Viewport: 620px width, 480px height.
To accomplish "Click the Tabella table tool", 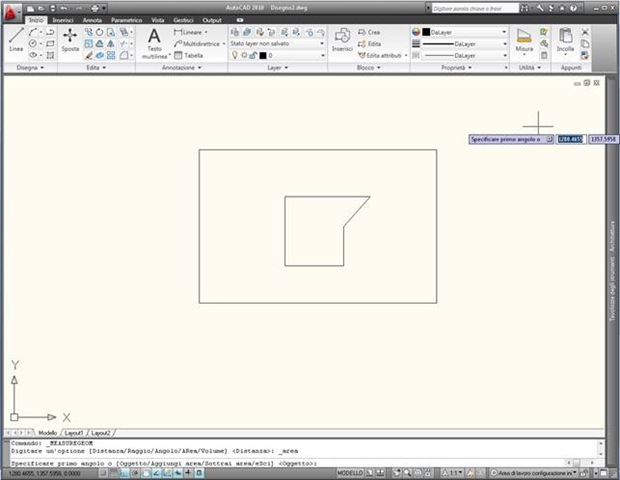I will click(189, 55).
